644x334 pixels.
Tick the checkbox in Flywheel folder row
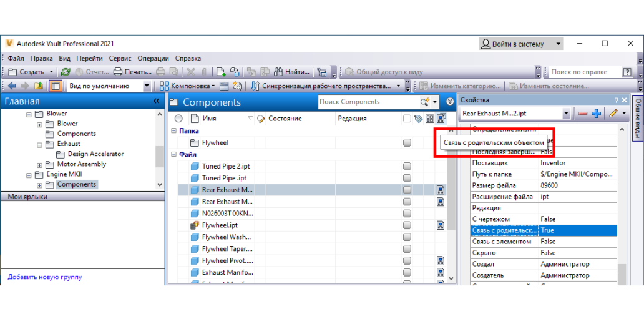click(x=407, y=142)
